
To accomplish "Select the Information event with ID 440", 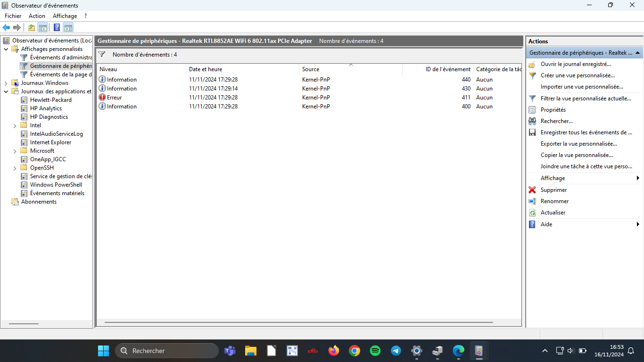I will click(x=309, y=80).
